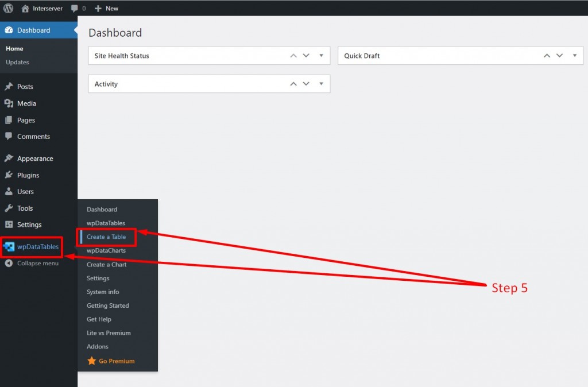
Task: Toggle the Site Health Status panel
Action: pos(322,56)
